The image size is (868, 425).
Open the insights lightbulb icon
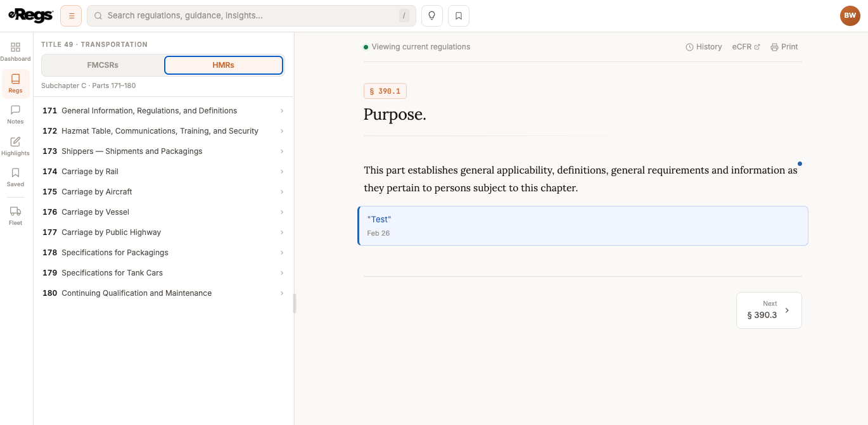tap(432, 16)
